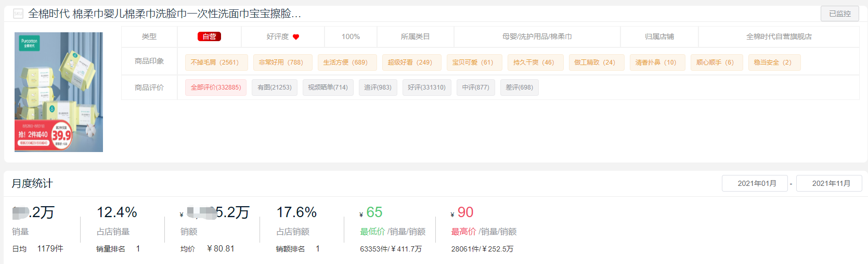Click the average price ¥80.81 value
The width and height of the screenshot is (868, 264).
[221, 249]
